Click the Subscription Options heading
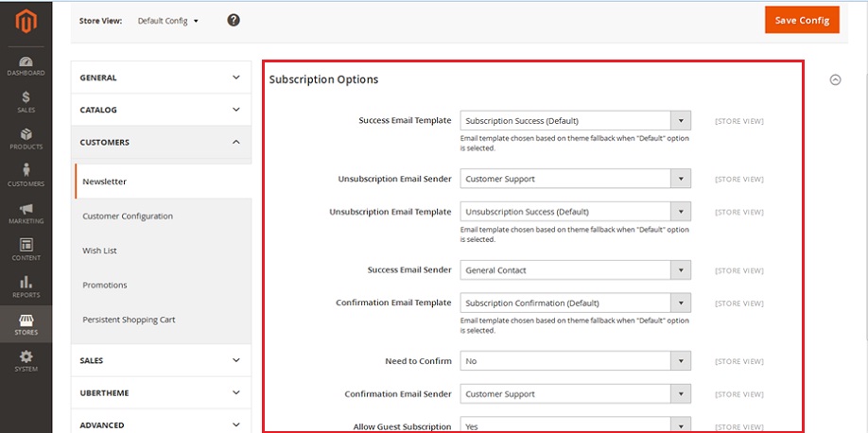The width and height of the screenshot is (868, 433). (323, 79)
